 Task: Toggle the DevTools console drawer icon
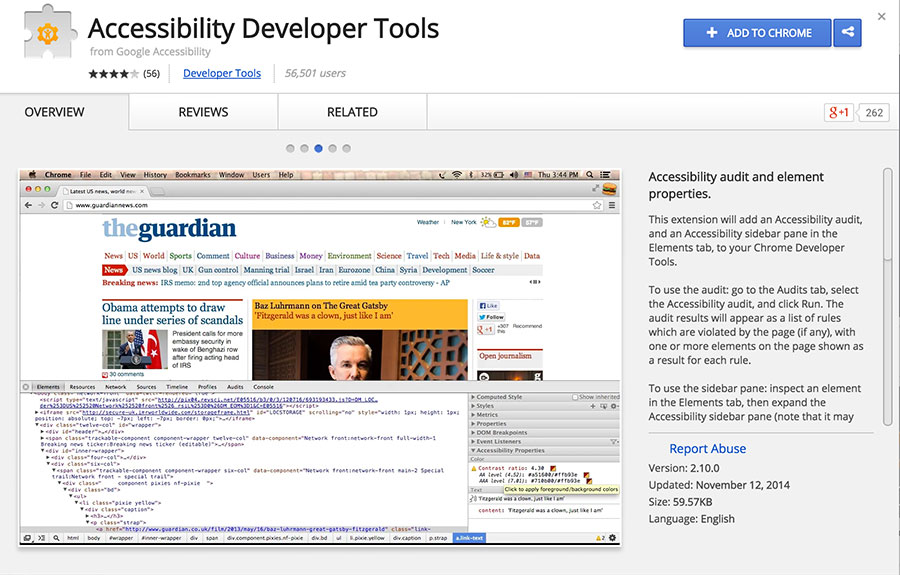coord(41,538)
